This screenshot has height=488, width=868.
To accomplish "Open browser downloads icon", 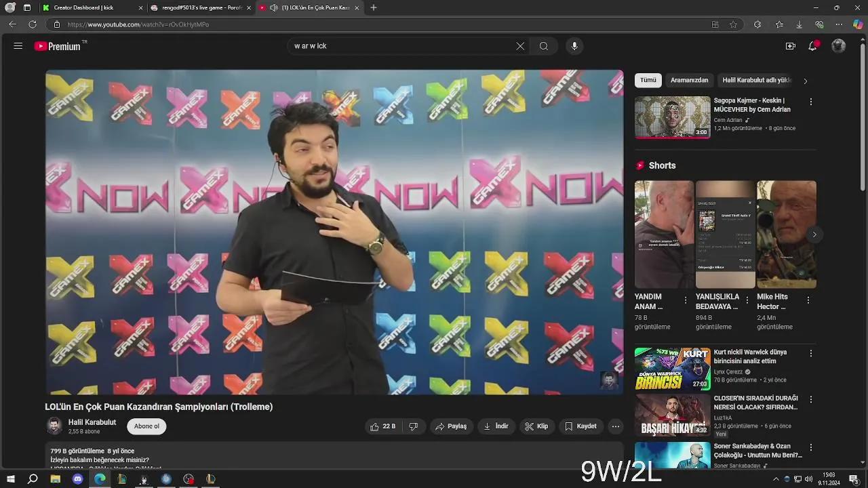I will tap(799, 24).
